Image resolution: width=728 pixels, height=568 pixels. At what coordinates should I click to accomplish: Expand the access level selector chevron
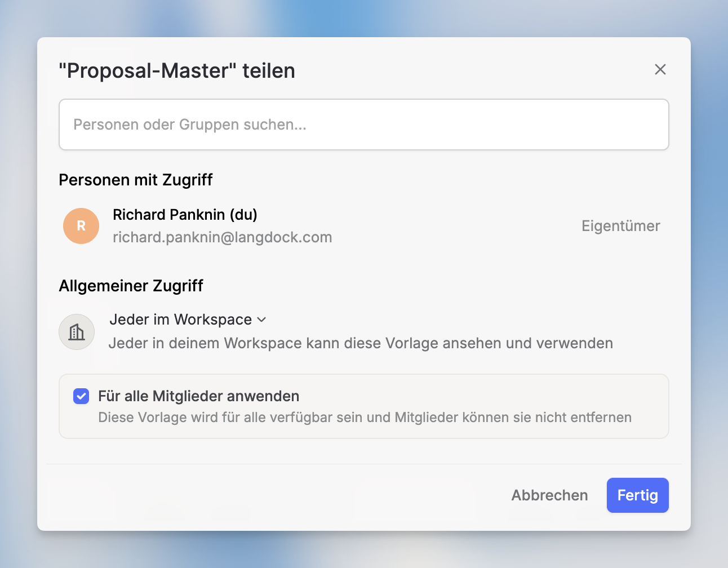click(261, 319)
